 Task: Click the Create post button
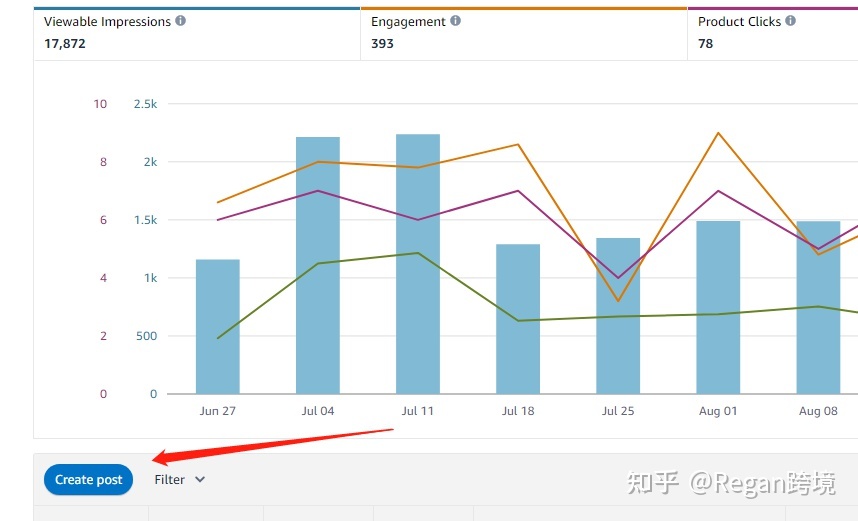pos(89,480)
